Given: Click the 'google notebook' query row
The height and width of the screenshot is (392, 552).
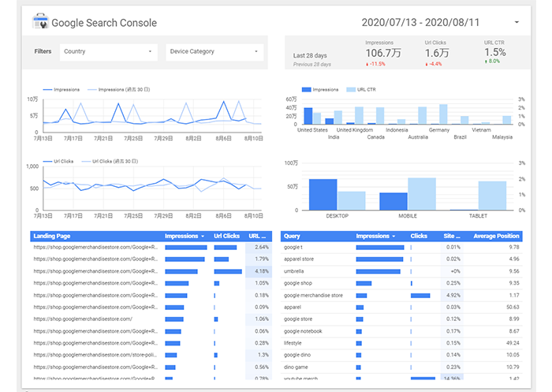Looking at the screenshot, I should (x=401, y=331).
